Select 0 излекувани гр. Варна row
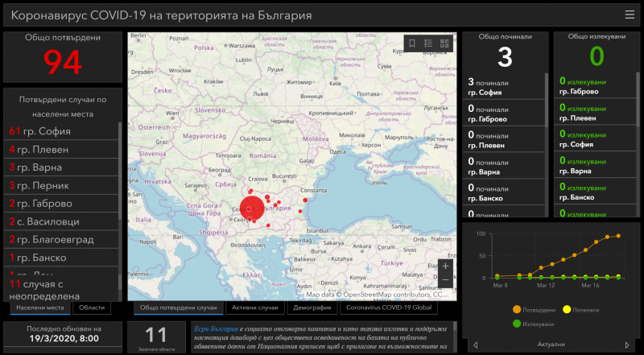 (595, 165)
